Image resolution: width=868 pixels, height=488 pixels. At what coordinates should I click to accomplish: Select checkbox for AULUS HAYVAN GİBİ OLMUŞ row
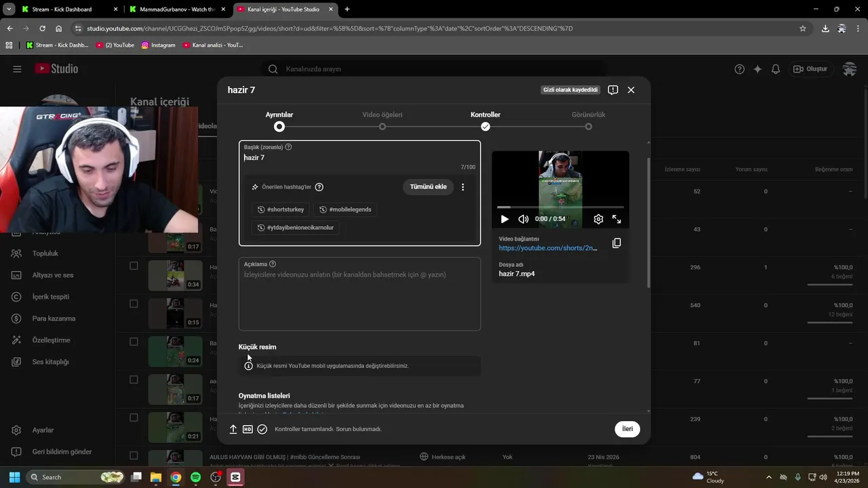tap(134, 455)
